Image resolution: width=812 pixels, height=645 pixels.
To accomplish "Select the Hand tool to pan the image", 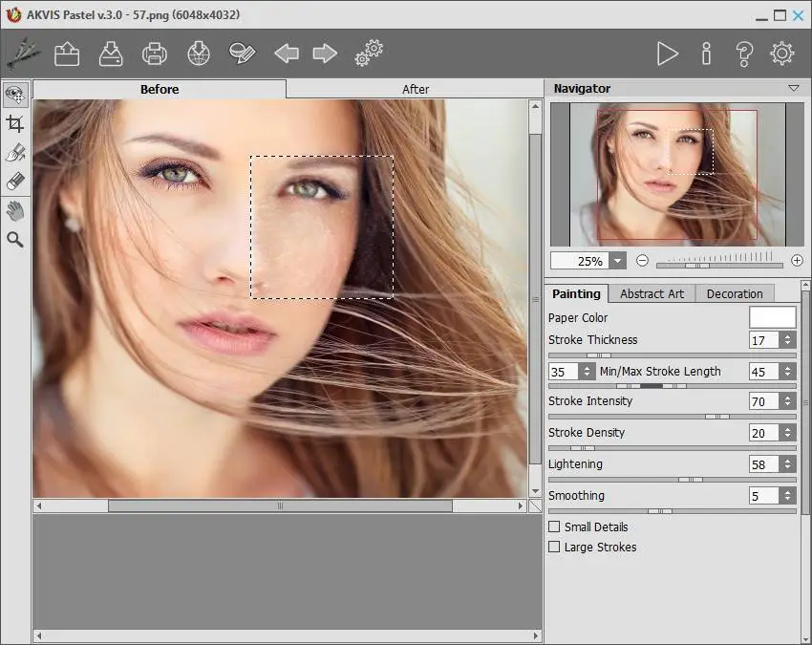I will 15,210.
